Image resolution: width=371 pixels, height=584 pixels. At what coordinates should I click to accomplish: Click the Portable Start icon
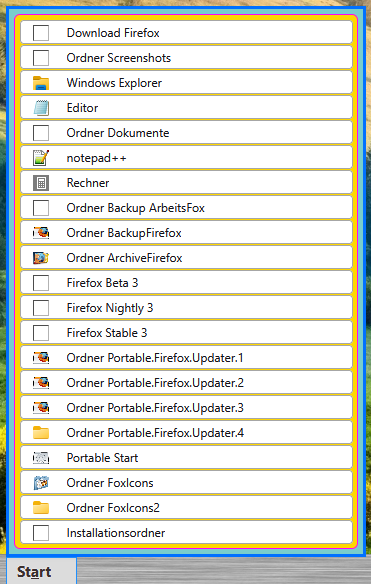(41, 457)
